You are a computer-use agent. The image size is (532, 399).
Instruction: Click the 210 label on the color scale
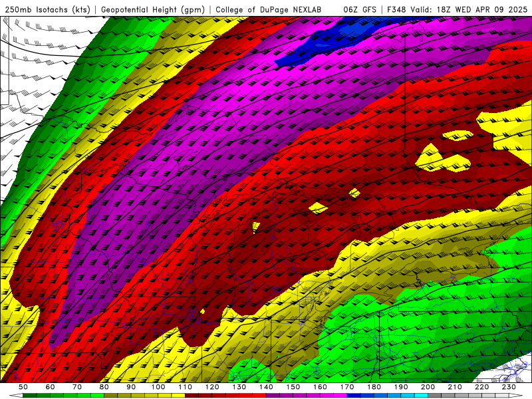[455, 387]
